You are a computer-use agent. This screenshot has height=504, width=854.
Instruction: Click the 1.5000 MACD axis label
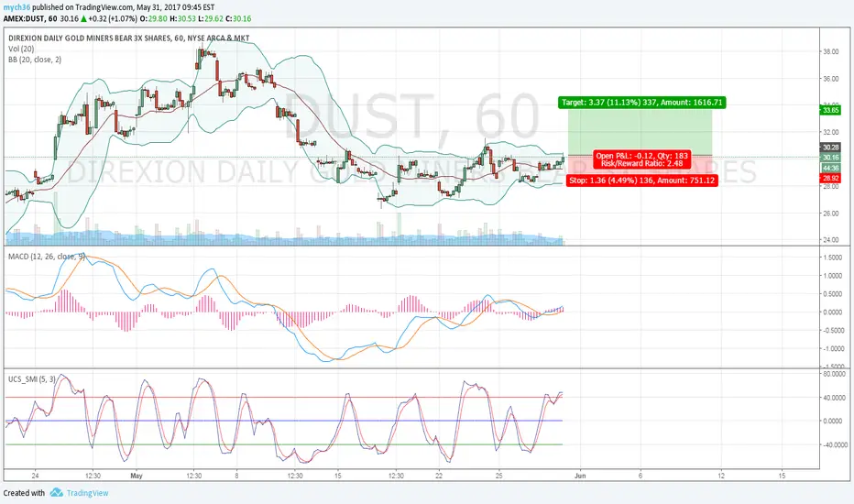pyautogui.click(x=833, y=257)
